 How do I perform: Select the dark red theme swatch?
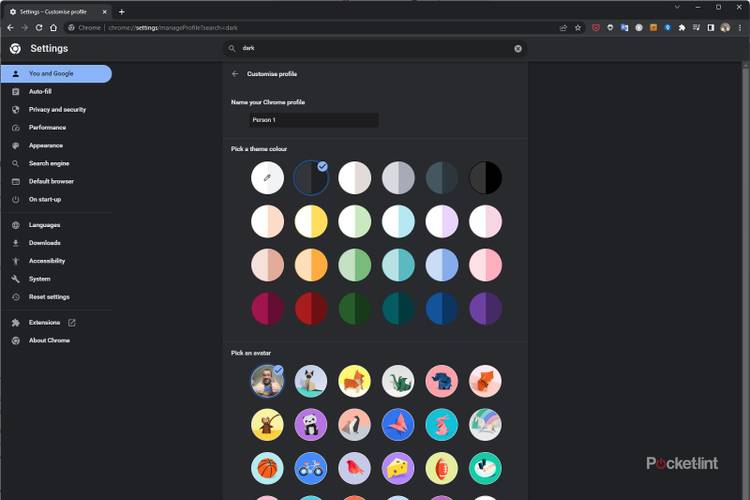[311, 309]
